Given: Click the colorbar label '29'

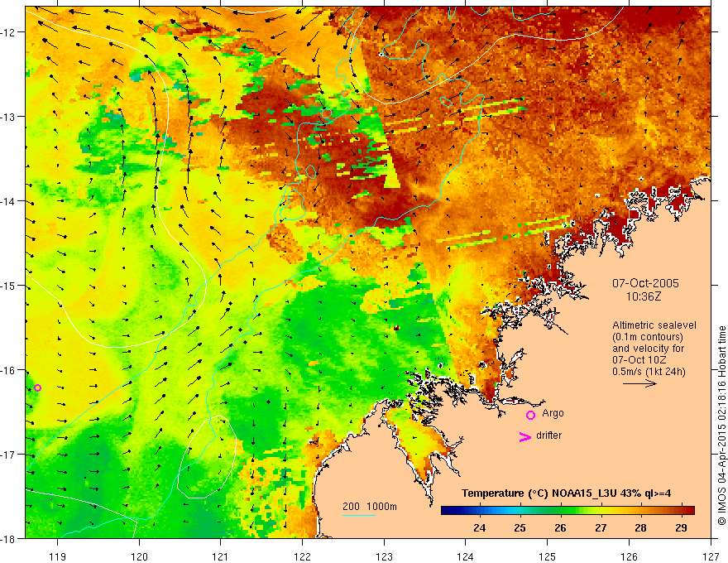Looking at the screenshot, I should [681, 527].
